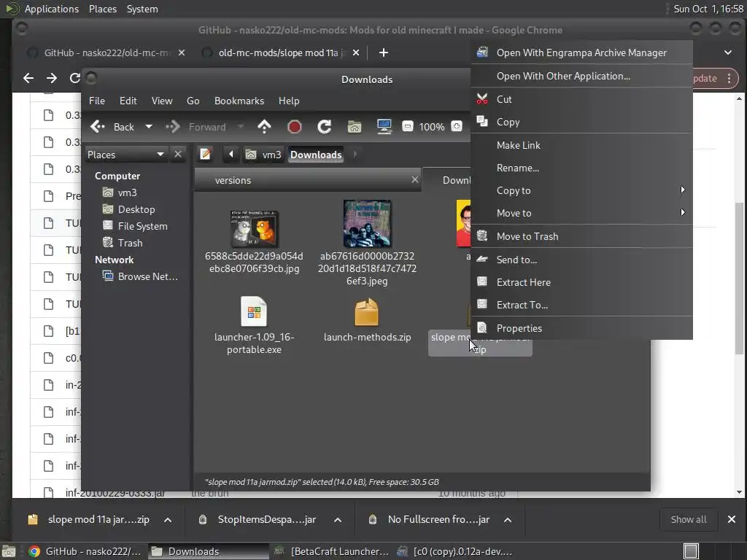
Task: Open the File menu in Caja
Action: 97,101
